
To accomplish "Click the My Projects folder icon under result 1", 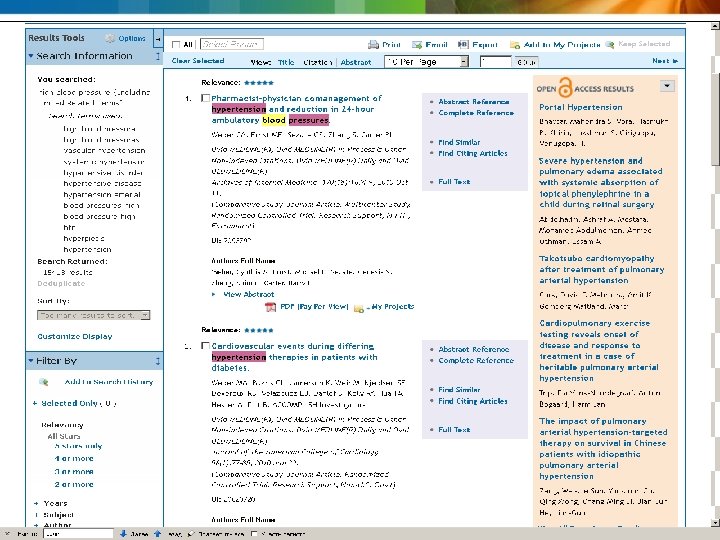I will coord(359,308).
